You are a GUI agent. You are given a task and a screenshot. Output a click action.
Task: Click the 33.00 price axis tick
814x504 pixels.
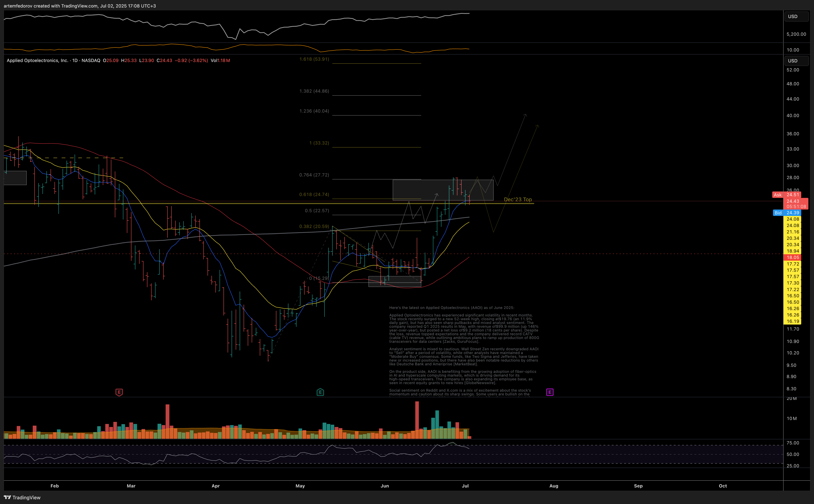click(x=793, y=149)
